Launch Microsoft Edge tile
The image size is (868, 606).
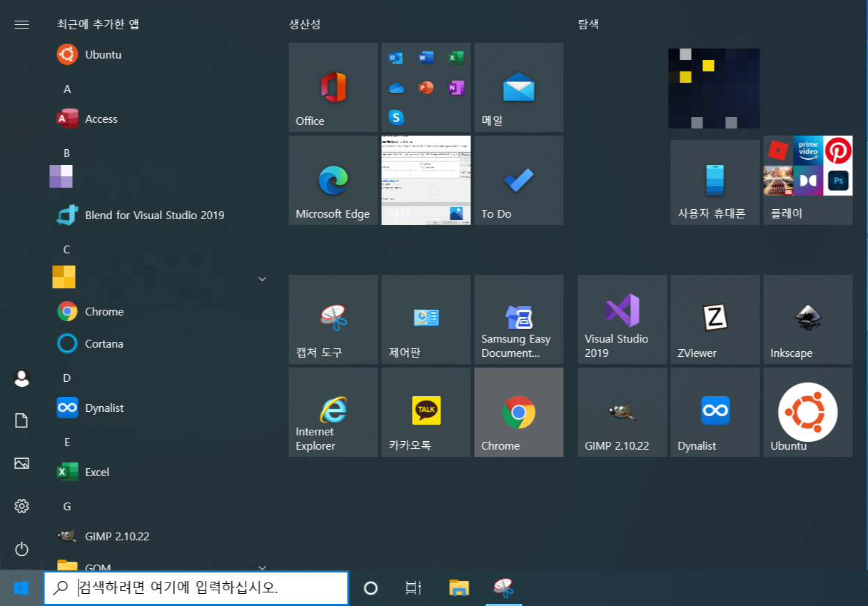click(333, 180)
